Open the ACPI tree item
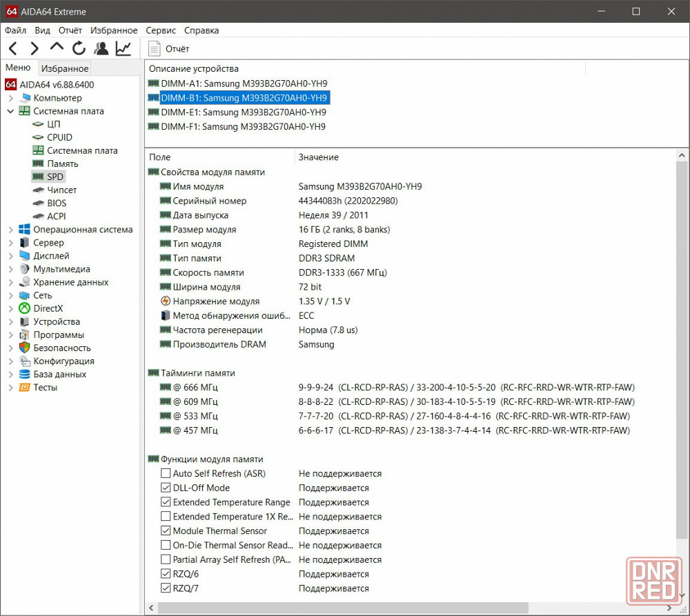The image size is (690, 616). (57, 217)
